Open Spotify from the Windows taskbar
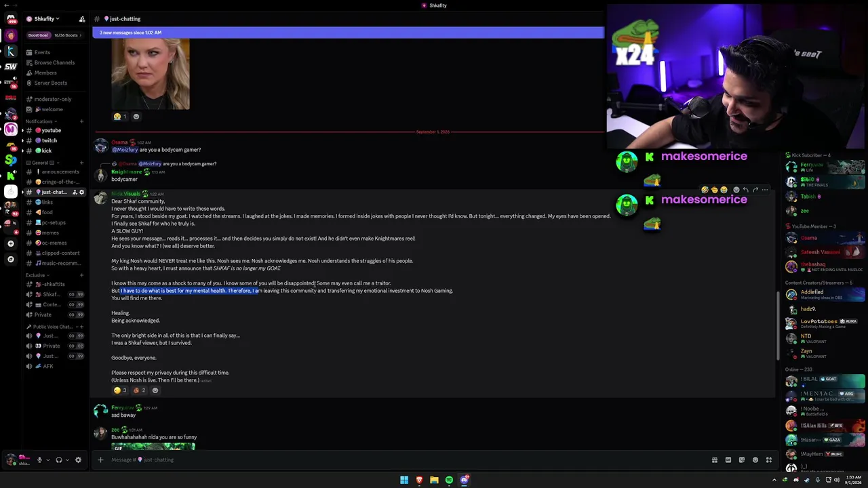The image size is (868, 488). click(x=449, y=480)
